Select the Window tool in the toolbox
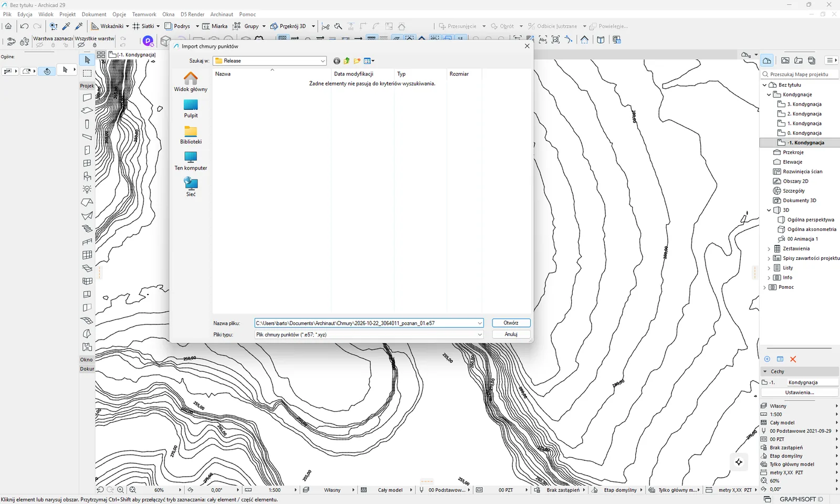 click(87, 163)
